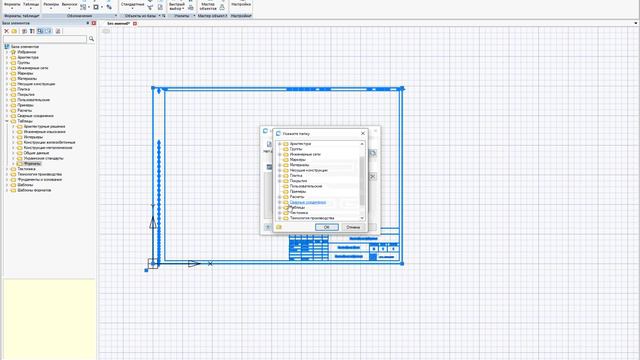Select Сварные соединения in the left tree
The width and height of the screenshot is (640, 360).
pos(36,116)
